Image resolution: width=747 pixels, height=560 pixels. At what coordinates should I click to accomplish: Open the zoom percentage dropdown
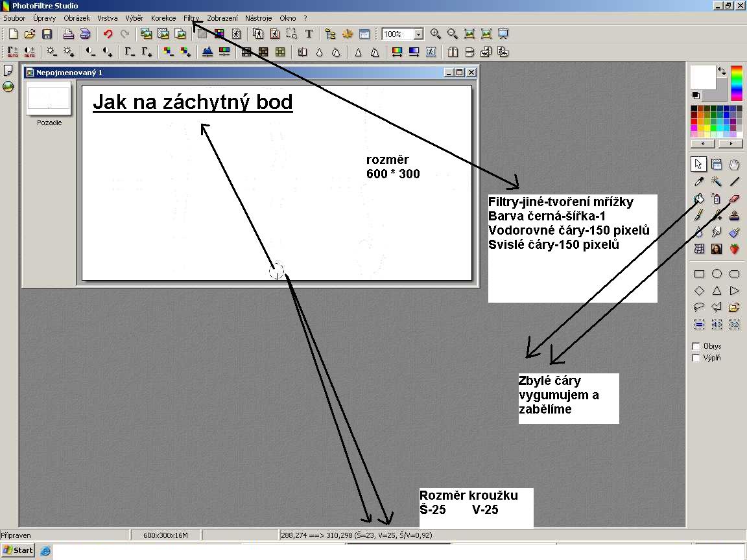click(418, 34)
